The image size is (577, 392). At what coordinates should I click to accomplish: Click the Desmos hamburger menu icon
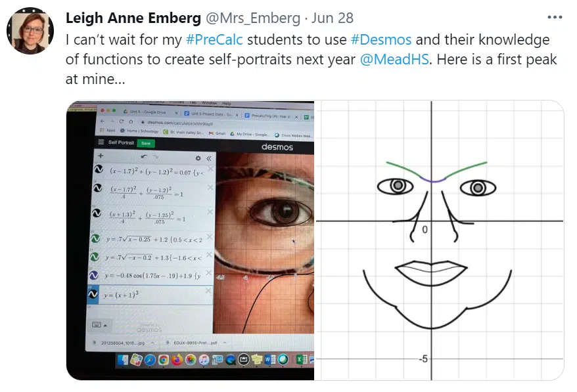[101, 142]
